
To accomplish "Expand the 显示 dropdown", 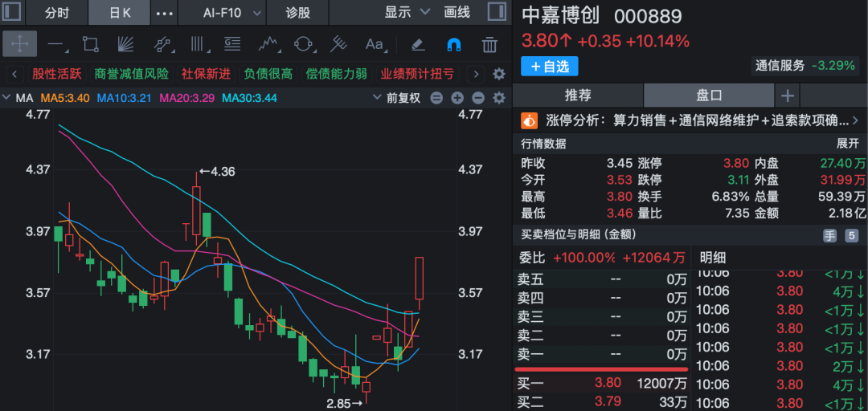I will coord(407,12).
